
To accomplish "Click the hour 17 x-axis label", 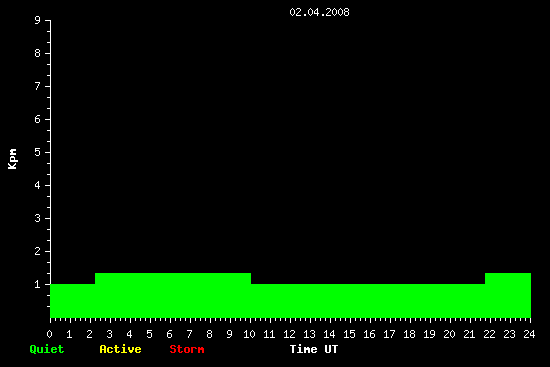I will pos(389,334).
